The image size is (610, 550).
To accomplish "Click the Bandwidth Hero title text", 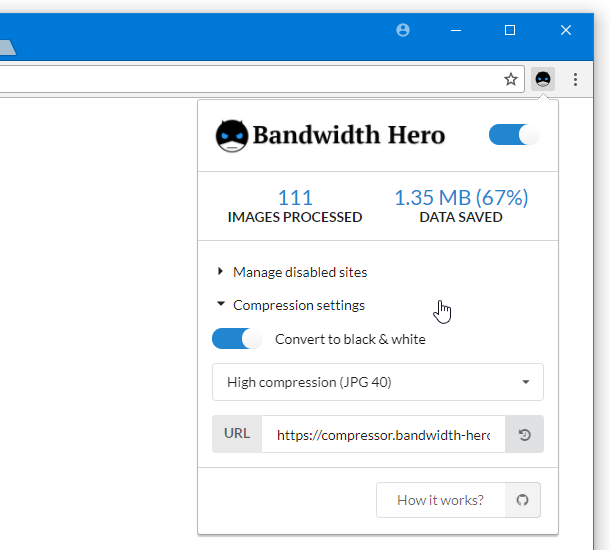I will [x=349, y=135].
